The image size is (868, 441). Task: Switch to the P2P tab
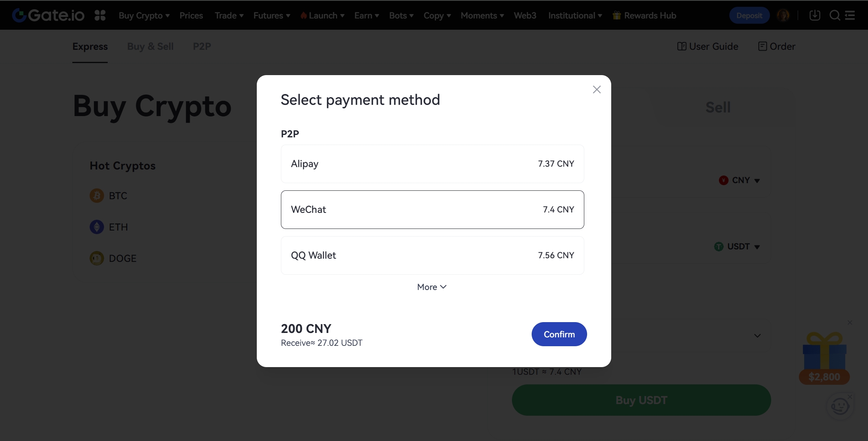tap(202, 47)
